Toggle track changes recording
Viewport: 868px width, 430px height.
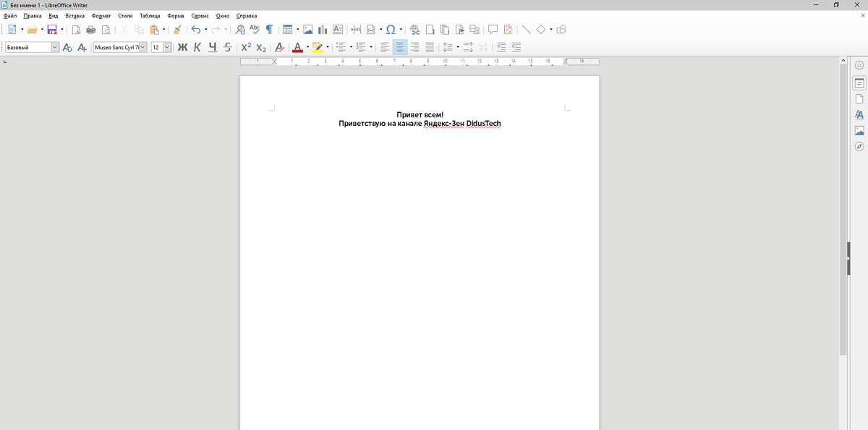tap(508, 30)
